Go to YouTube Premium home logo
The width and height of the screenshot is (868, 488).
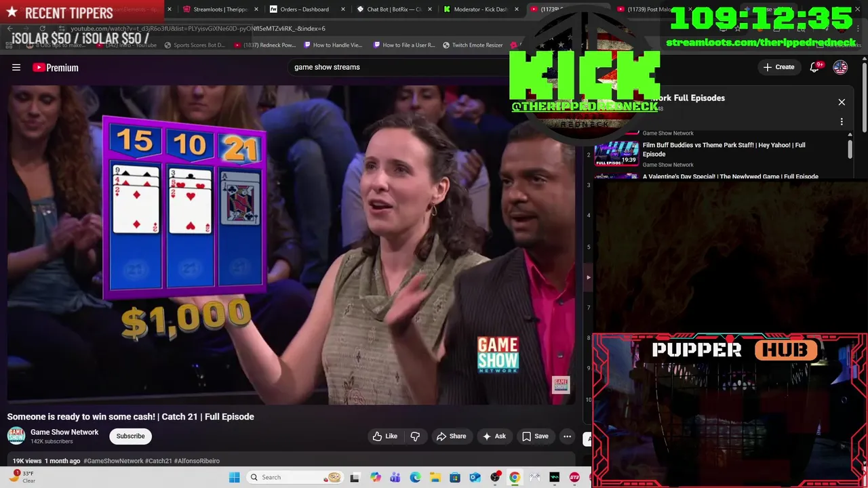56,67
